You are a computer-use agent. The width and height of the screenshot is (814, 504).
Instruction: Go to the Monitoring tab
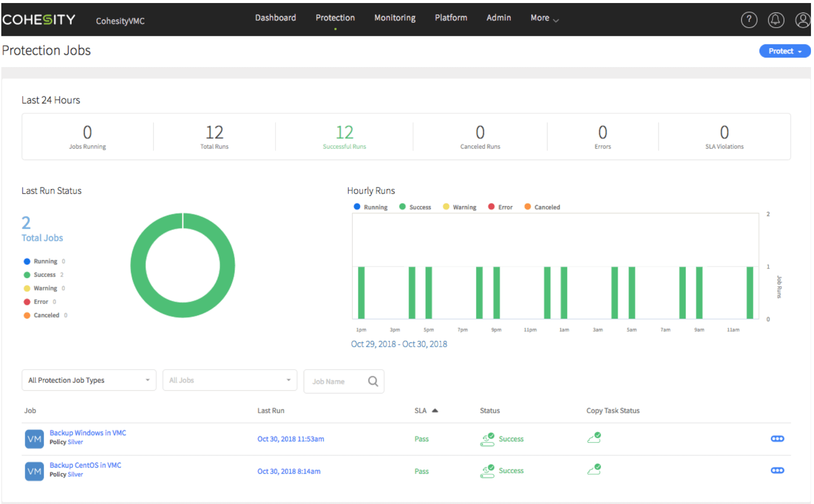click(x=394, y=18)
